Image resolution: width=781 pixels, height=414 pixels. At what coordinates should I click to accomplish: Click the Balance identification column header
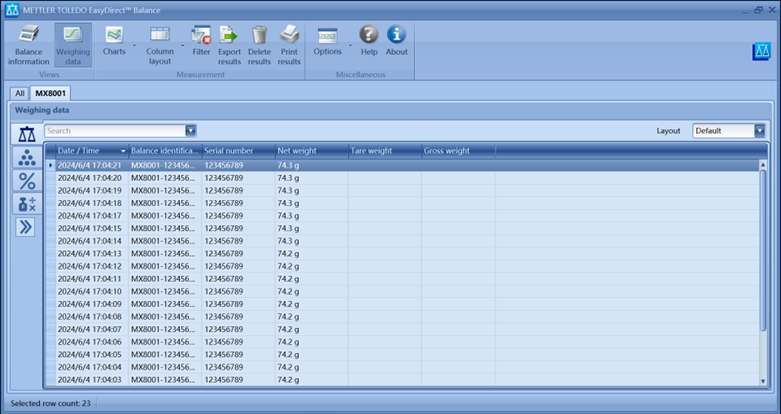[165, 151]
